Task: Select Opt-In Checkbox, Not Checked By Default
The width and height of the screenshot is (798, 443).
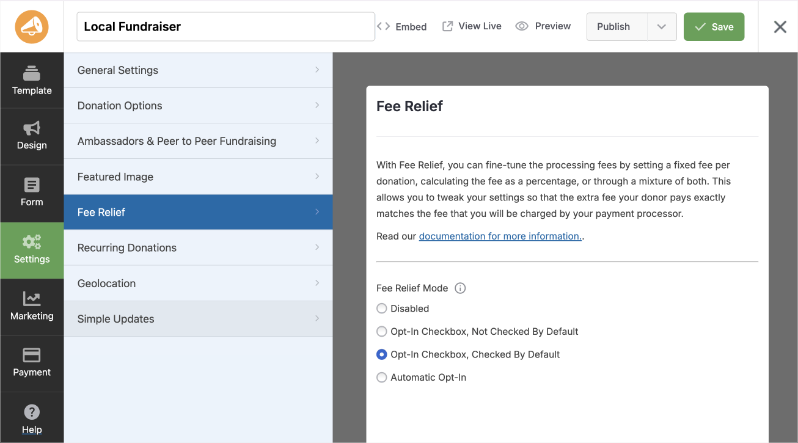Action: (382, 331)
